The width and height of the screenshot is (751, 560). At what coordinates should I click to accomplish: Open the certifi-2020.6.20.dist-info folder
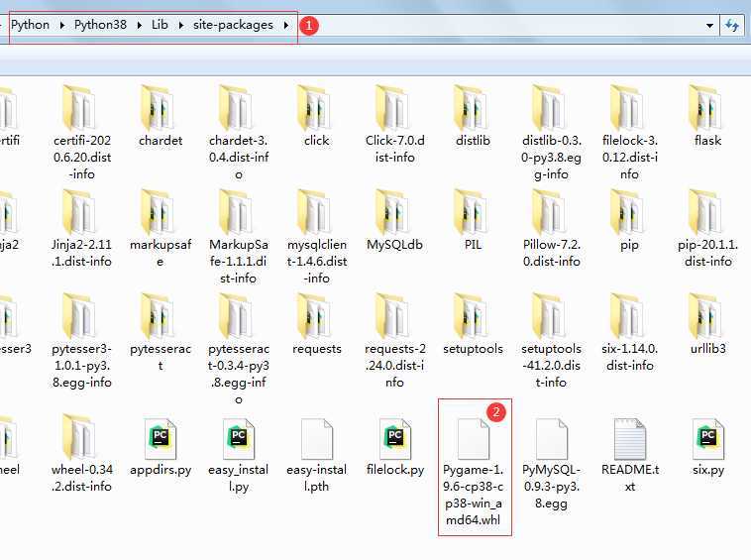[82, 133]
